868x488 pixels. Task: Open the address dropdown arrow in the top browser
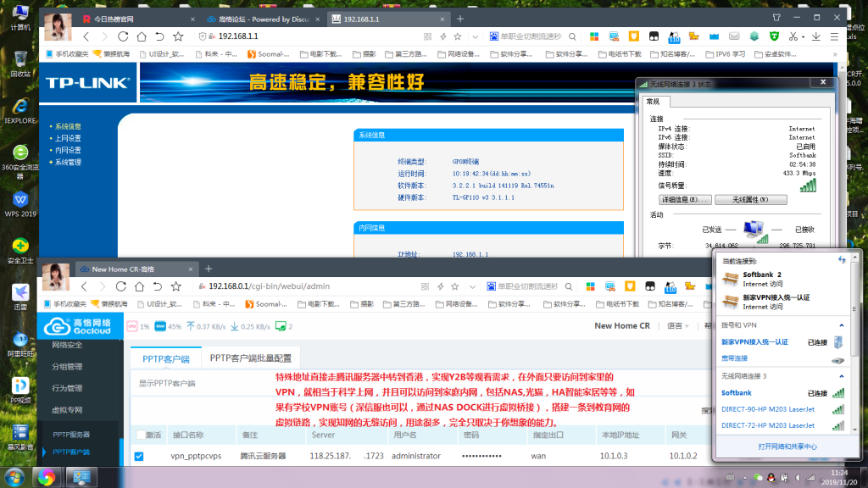coord(475,36)
